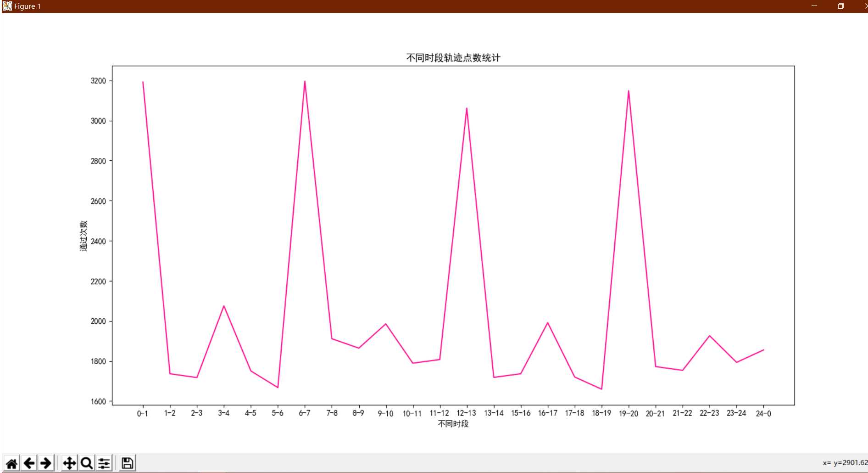Click the x-axis tick label 9-10
The height and width of the screenshot is (473, 868).
point(385,413)
